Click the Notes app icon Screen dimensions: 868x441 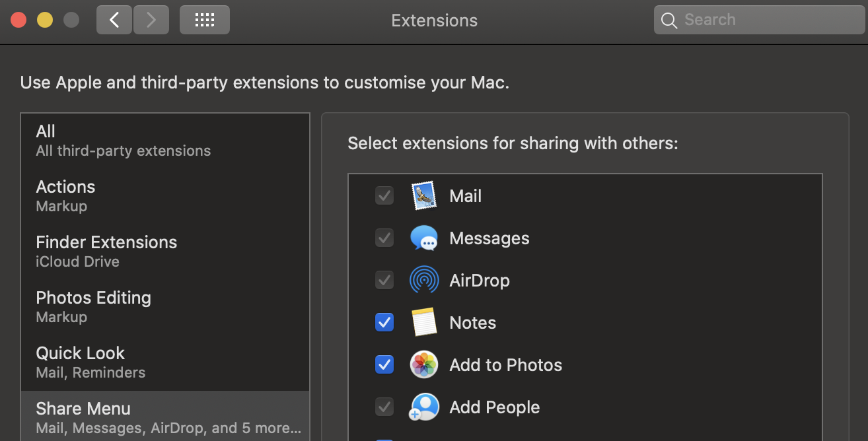[424, 323]
